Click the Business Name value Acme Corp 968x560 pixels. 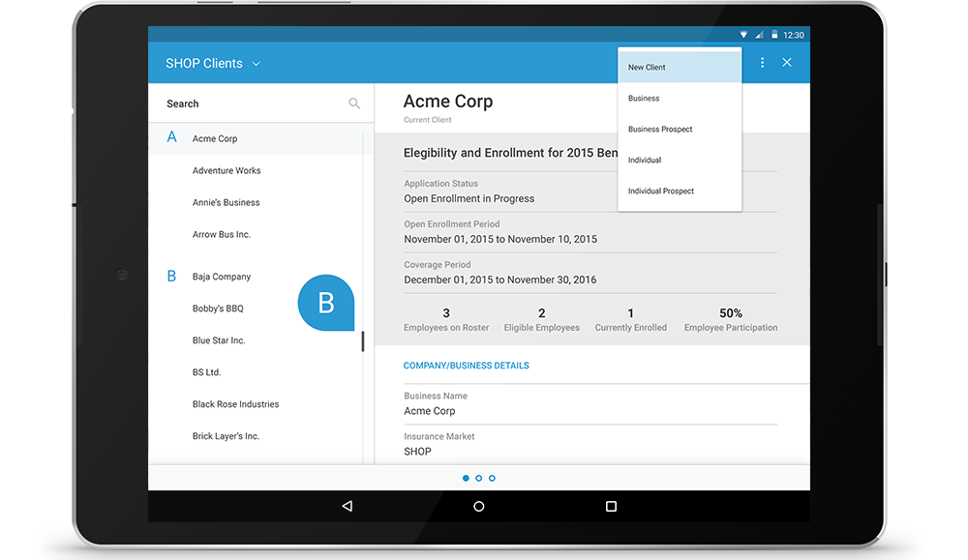pos(430,411)
